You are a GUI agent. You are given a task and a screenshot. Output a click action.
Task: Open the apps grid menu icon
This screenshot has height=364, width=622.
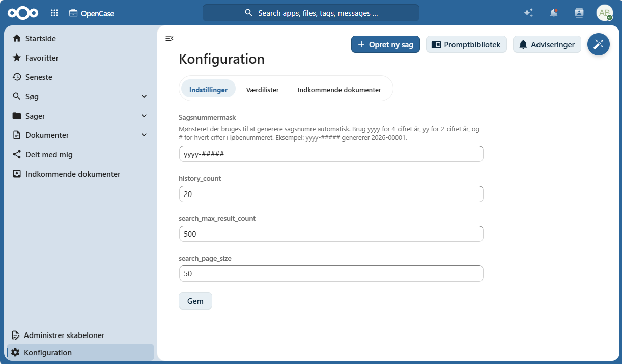point(54,13)
